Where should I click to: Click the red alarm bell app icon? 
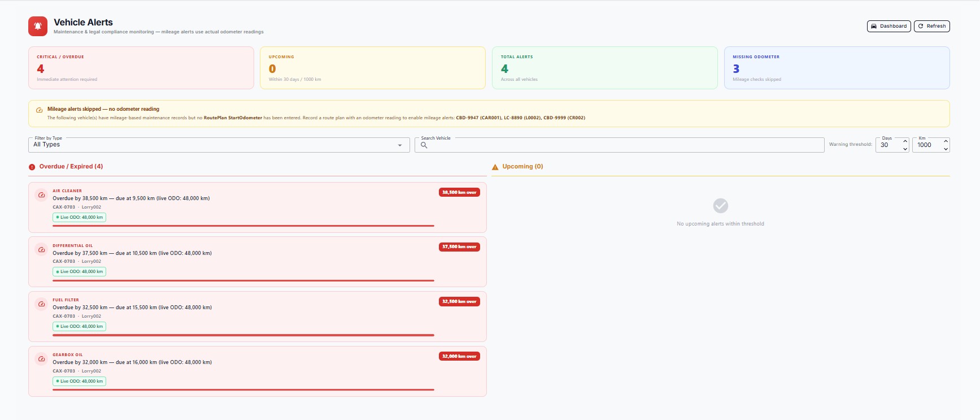coord(38,26)
